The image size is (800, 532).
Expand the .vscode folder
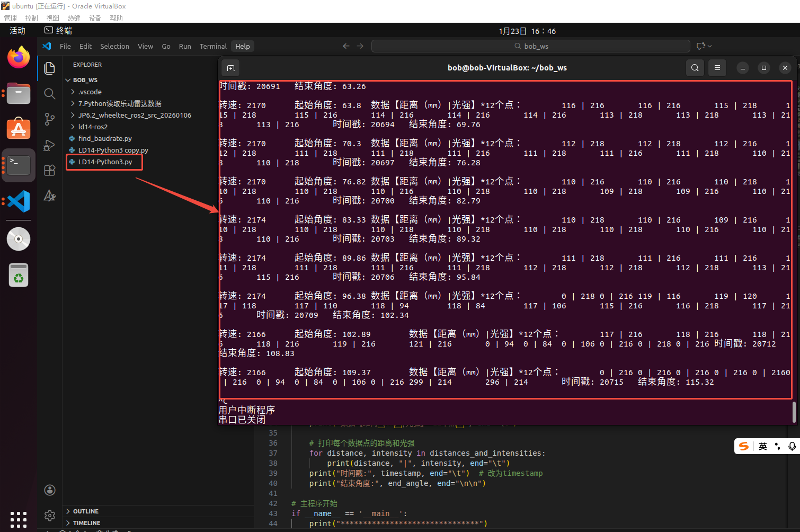point(90,92)
